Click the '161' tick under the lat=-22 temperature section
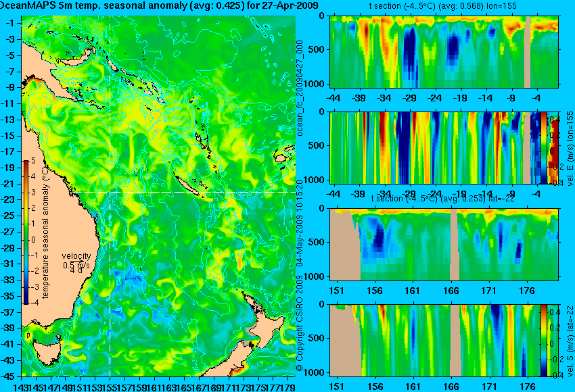Viewport: 575px width, 392px height. tap(413, 291)
